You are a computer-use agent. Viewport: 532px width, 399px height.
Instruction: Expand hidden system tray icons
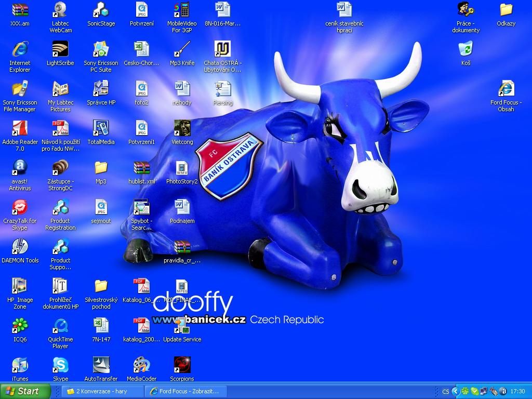tap(455, 391)
